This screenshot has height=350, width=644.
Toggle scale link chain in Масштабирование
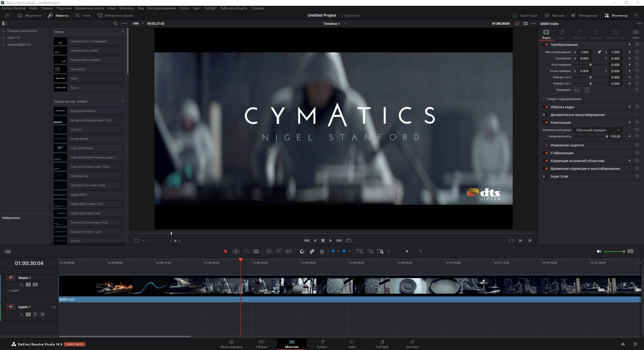click(x=599, y=52)
